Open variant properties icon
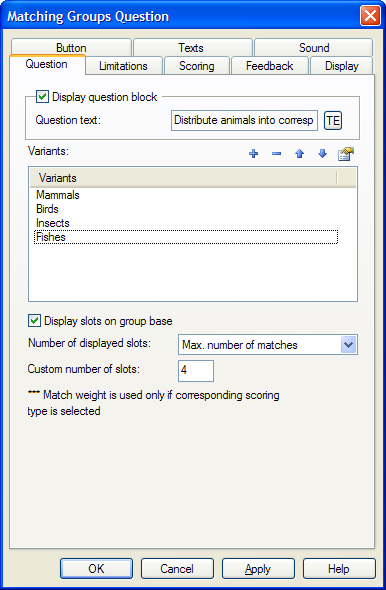 (346, 154)
